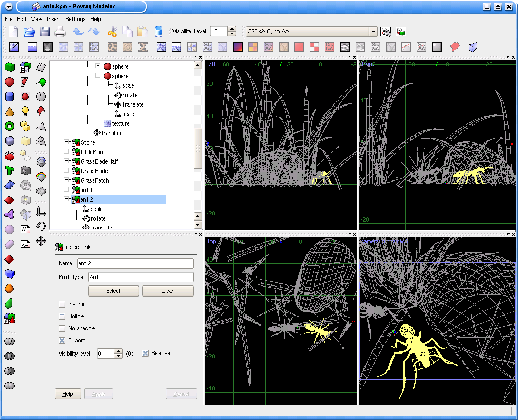The image size is (518, 420).
Task: Expand the GrassBlade tree node
Action: pos(66,170)
